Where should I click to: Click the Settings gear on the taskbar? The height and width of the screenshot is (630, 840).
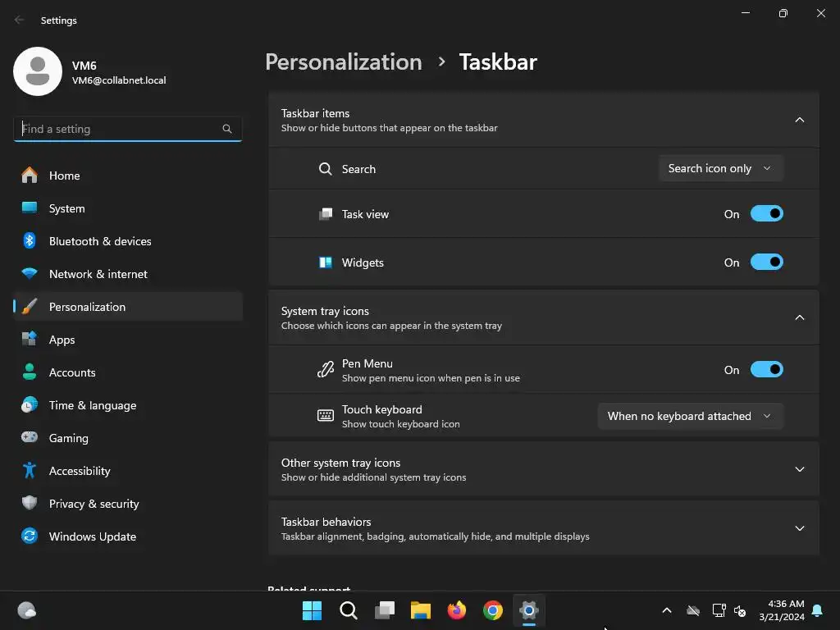coord(529,610)
